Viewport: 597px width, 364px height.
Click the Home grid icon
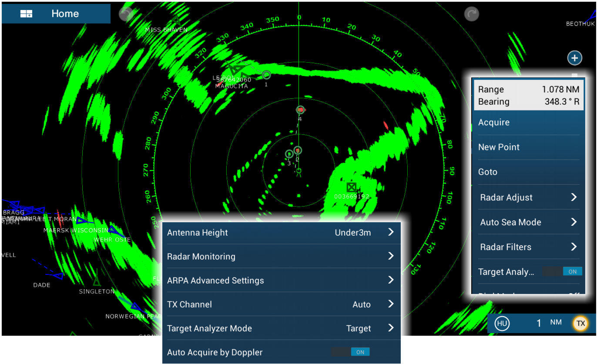(x=27, y=14)
